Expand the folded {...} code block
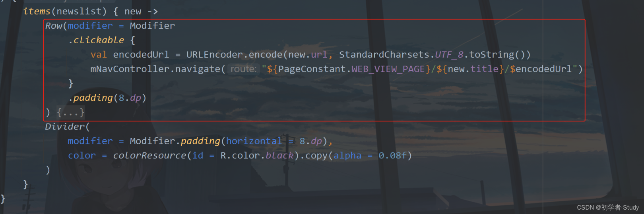 70,112
